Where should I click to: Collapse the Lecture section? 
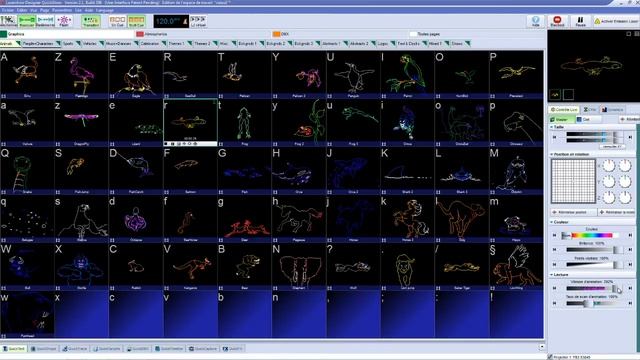(552, 275)
